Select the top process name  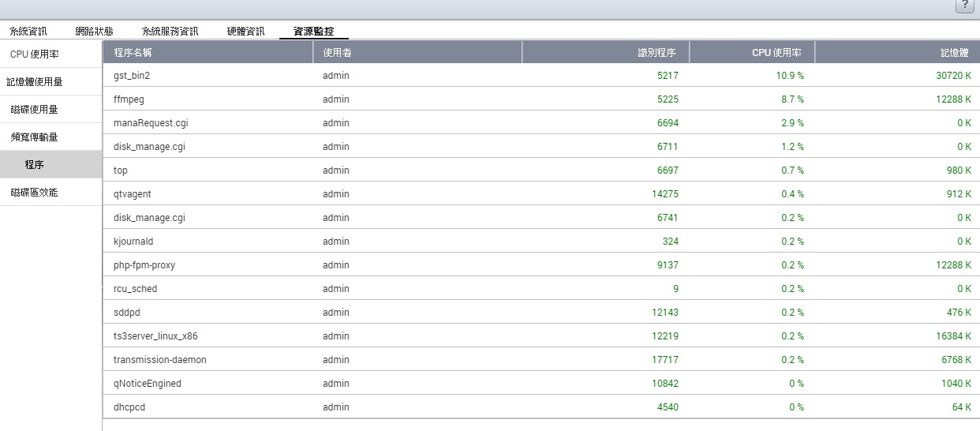121,171
